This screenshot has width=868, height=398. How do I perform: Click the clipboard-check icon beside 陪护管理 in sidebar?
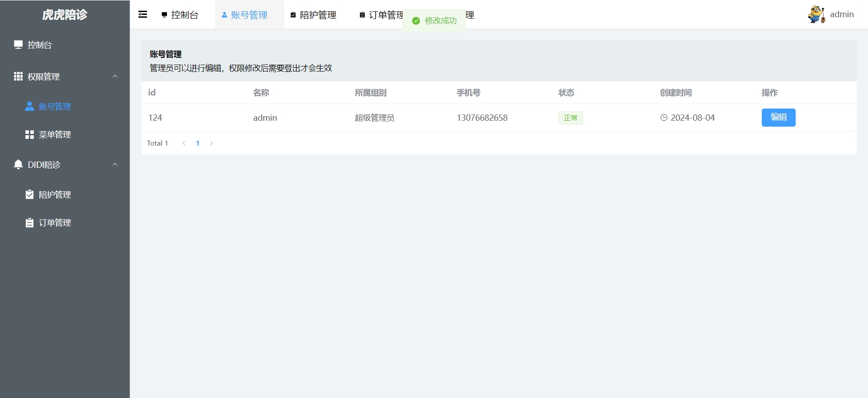tap(29, 194)
